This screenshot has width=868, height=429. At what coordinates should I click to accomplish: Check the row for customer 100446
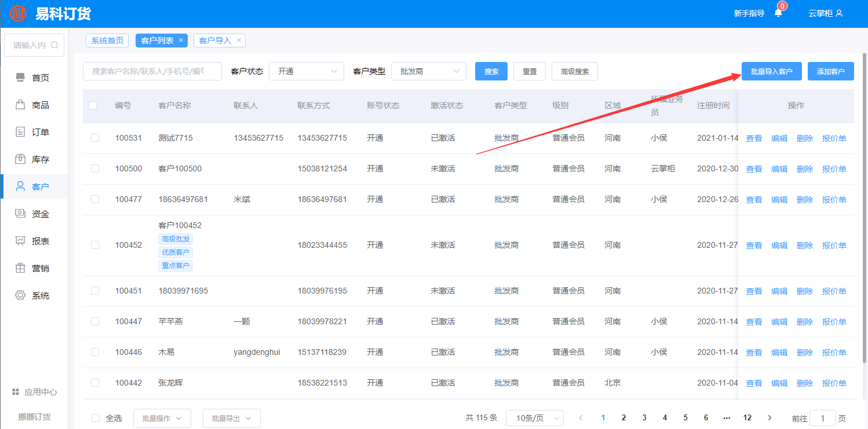95,352
